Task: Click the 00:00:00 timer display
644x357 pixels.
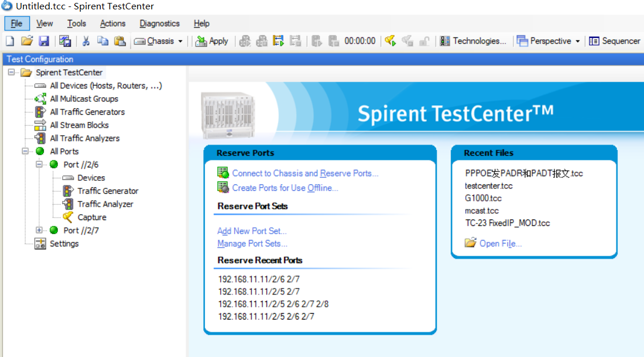Action: (x=360, y=41)
